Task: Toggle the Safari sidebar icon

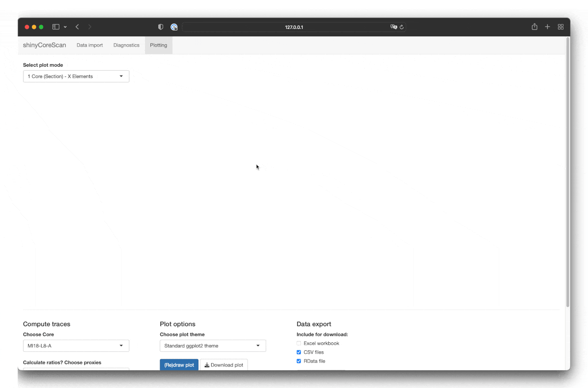Action: pyautogui.click(x=56, y=27)
